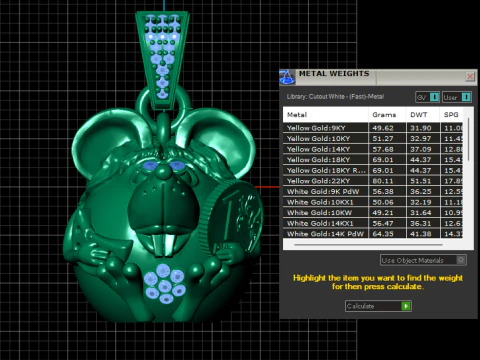The height and width of the screenshot is (360, 480).
Task: Select the Yellow Gold:14KY row
Action: click(x=373, y=149)
